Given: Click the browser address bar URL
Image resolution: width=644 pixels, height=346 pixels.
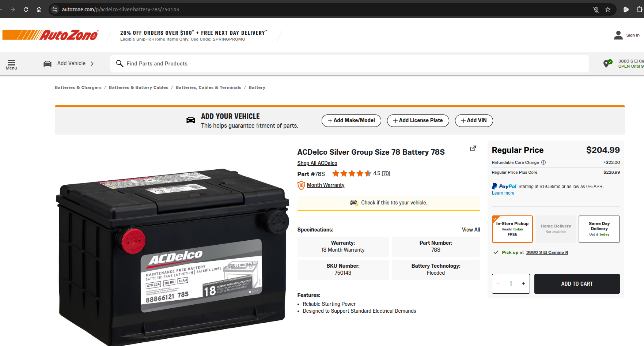Looking at the screenshot, I should [x=121, y=10].
